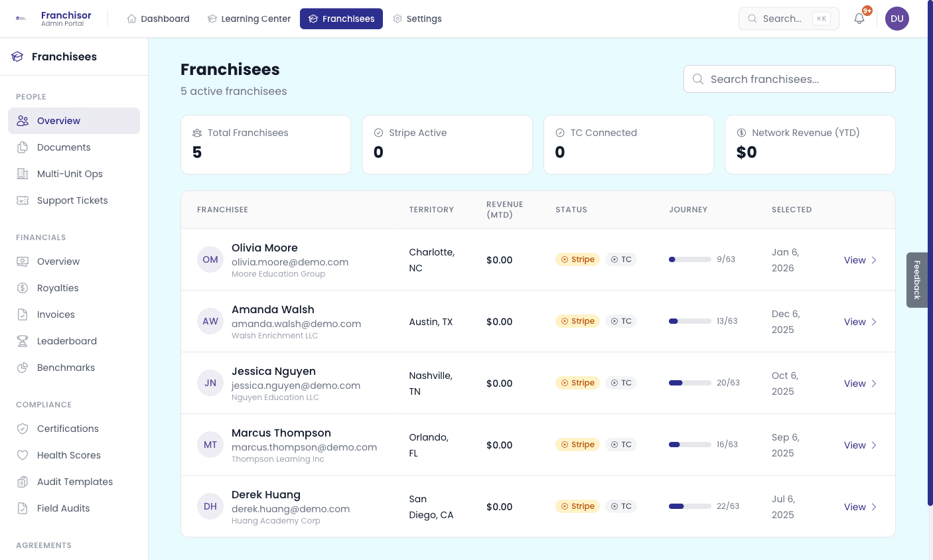Open Multi-Unit Ops from the sidebar
The image size is (933, 560).
tap(70, 174)
